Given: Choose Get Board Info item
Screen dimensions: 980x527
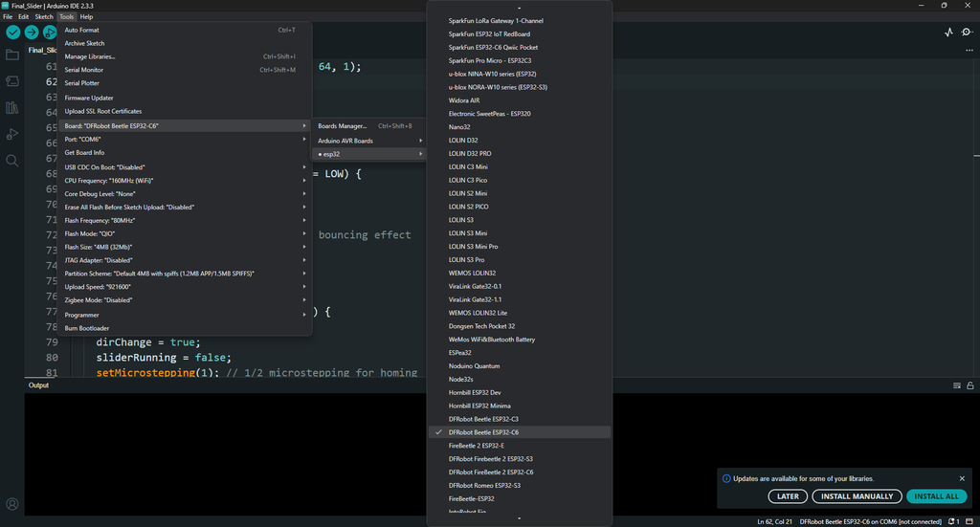Looking at the screenshot, I should pos(185,152).
